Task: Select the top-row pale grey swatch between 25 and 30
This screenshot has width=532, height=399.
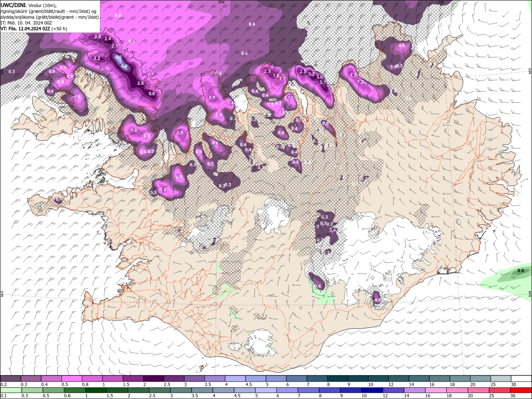Action: pyautogui.click(x=501, y=379)
